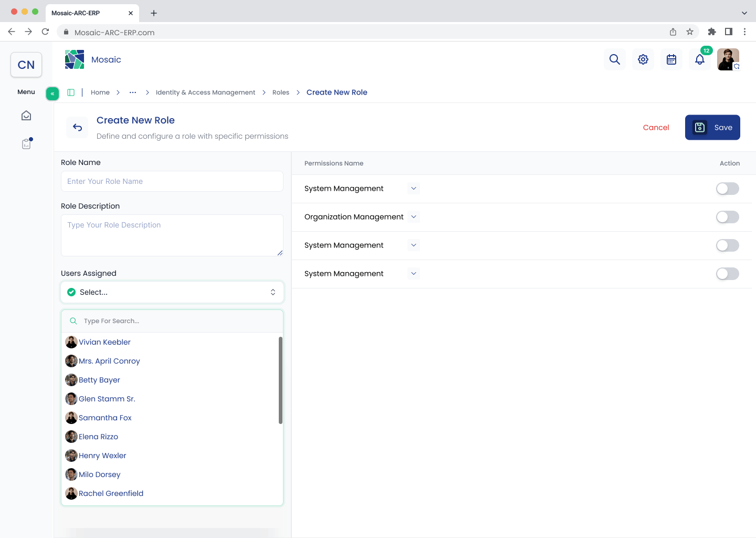This screenshot has width=756, height=538.
Task: Click the browser address bar URL
Action: tap(114, 33)
